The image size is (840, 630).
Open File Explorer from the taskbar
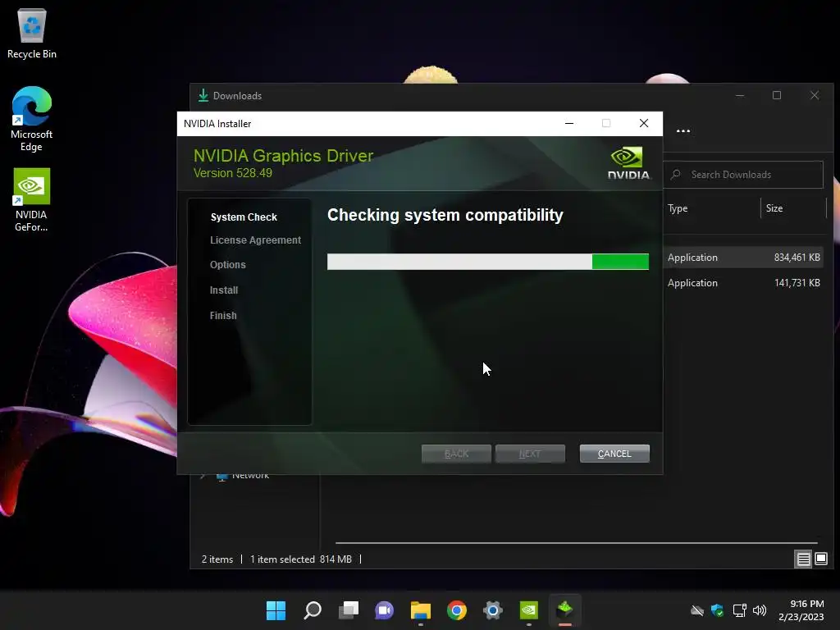point(421,610)
